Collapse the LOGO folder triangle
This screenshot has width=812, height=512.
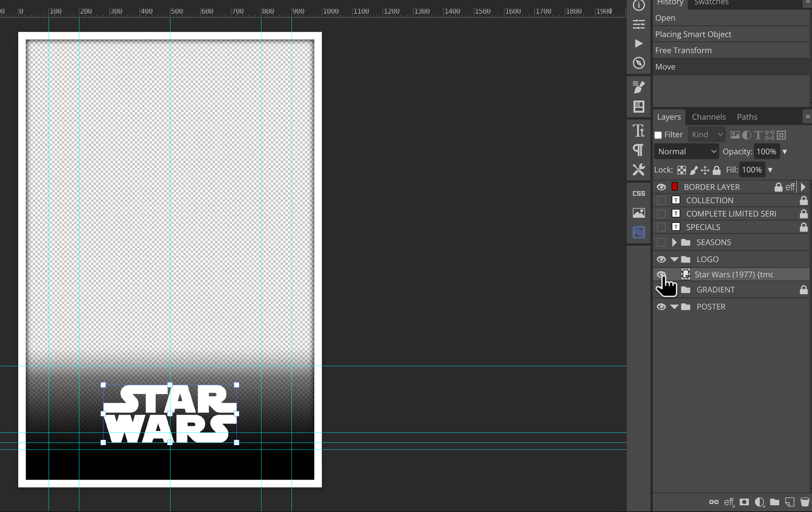(674, 259)
